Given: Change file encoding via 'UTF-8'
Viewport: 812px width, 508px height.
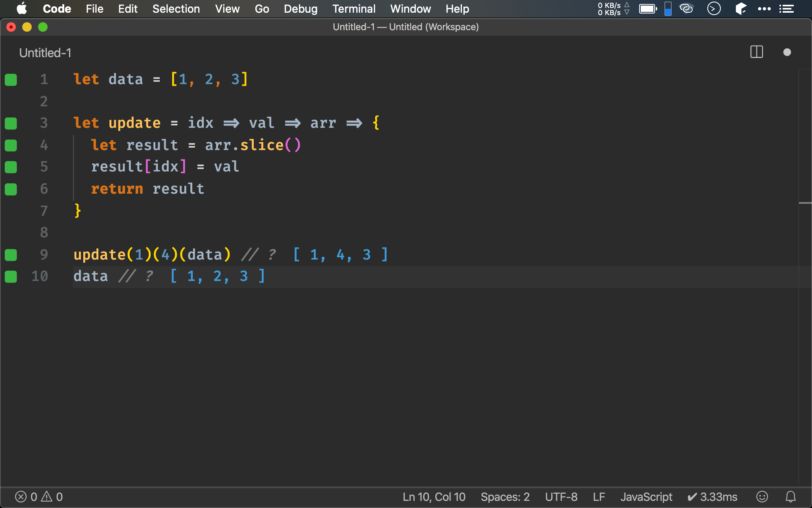Looking at the screenshot, I should [561, 497].
